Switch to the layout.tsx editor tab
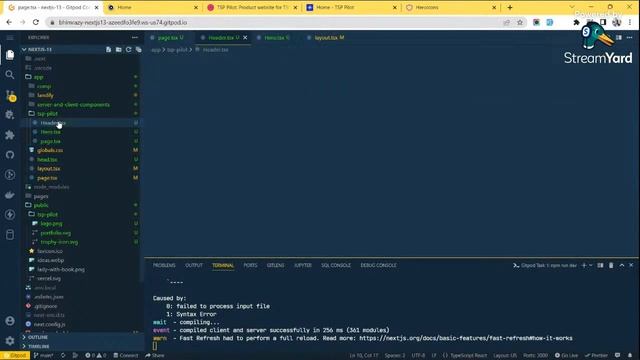 point(326,38)
